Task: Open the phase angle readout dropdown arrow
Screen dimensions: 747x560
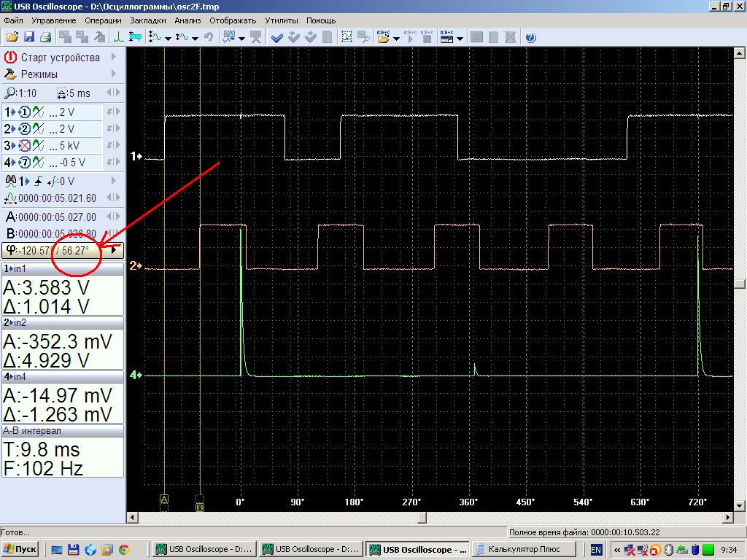Action: (114, 250)
